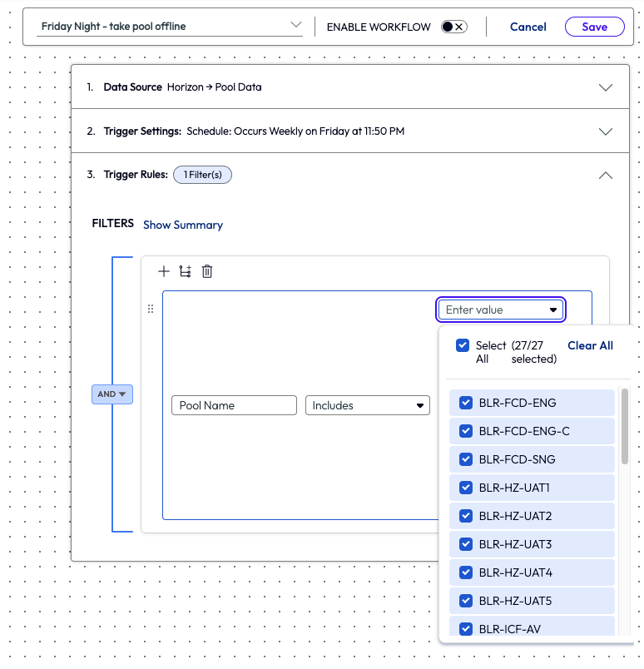Open the Includes operator dropdown
The image size is (644, 669).
click(x=368, y=405)
